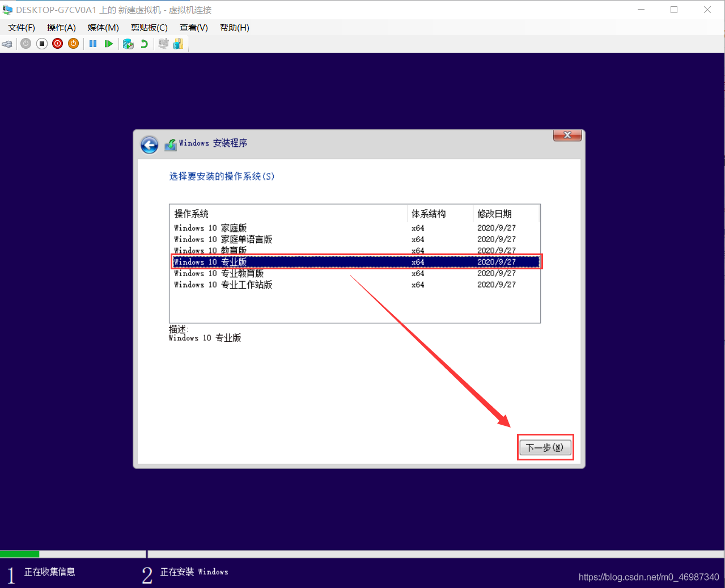Open the 文件(F) menu
Image resolution: width=725 pixels, height=588 pixels.
click(x=22, y=28)
